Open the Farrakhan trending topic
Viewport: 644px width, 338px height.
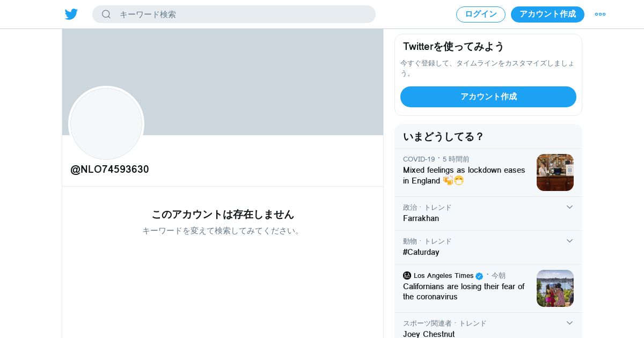coord(421,218)
